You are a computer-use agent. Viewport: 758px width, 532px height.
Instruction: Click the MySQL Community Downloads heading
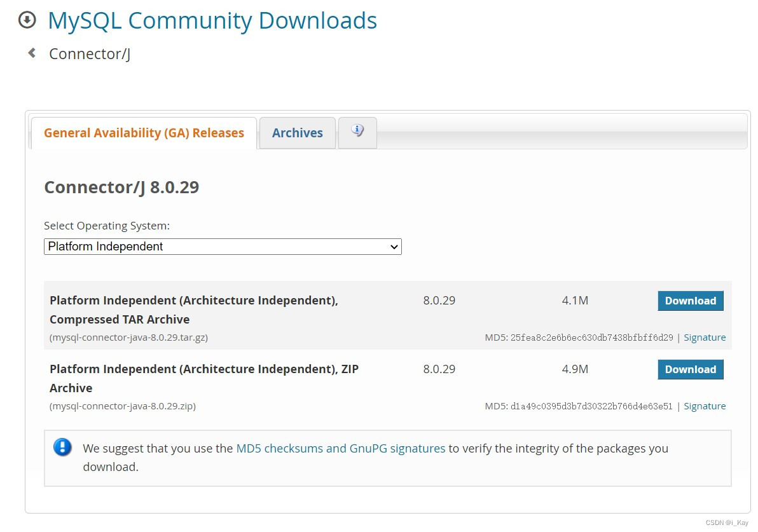coord(212,21)
